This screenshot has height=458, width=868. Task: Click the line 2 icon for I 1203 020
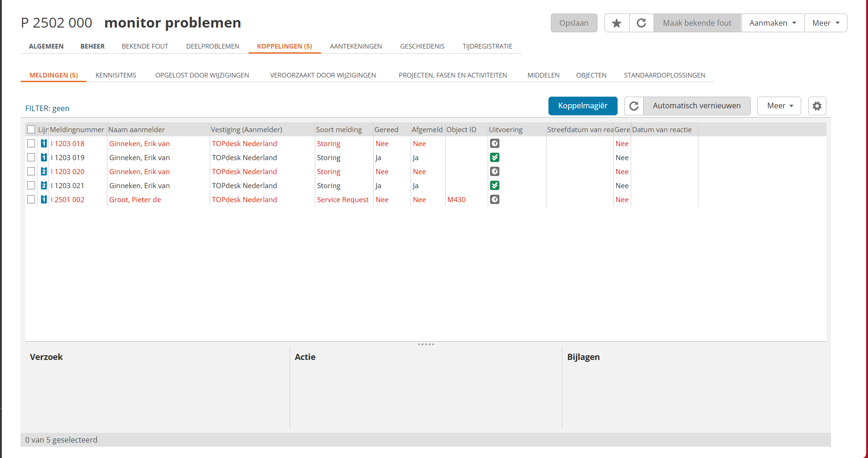43,172
